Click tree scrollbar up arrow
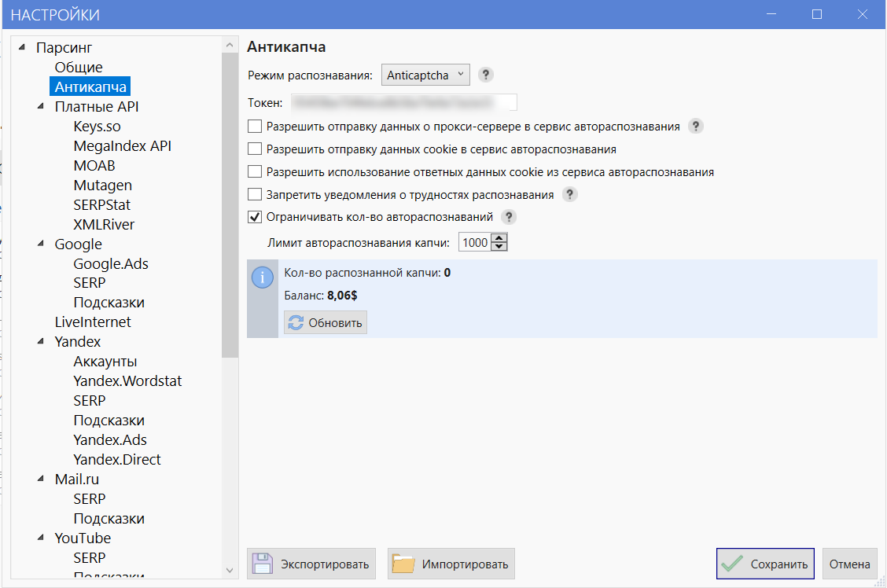Screen dimensions: 887x588 pos(230,45)
